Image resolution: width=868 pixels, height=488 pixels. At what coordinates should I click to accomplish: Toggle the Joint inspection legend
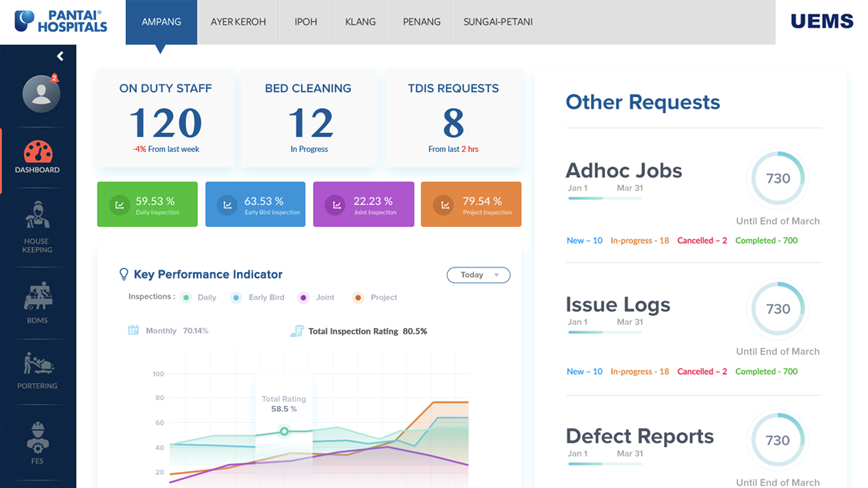coord(304,297)
